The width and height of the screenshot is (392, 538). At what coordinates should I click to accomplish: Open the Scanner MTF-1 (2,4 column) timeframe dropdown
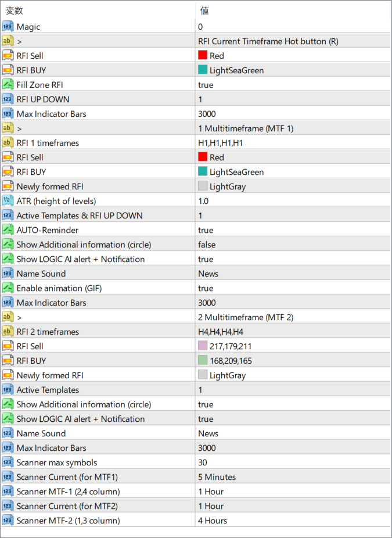click(x=211, y=492)
